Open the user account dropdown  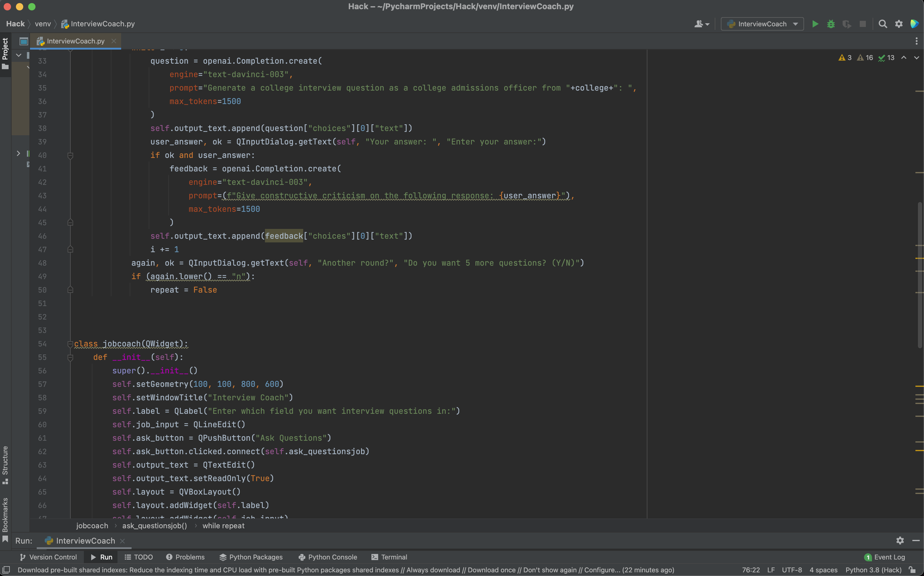point(701,24)
